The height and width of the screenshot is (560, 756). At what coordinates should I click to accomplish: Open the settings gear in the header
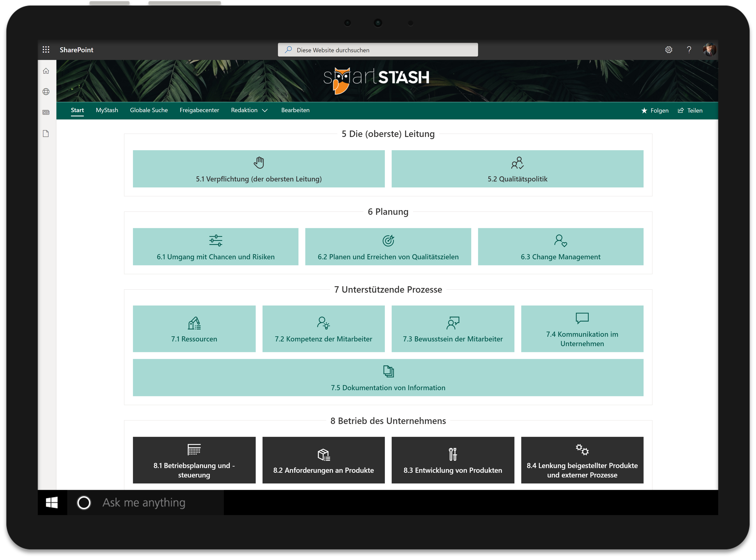(669, 50)
